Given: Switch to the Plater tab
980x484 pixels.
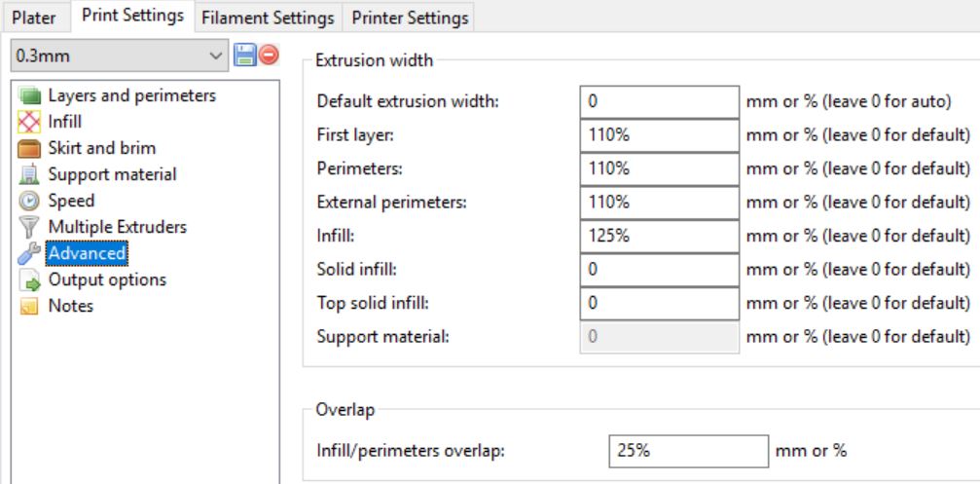Looking at the screenshot, I should coord(34,18).
